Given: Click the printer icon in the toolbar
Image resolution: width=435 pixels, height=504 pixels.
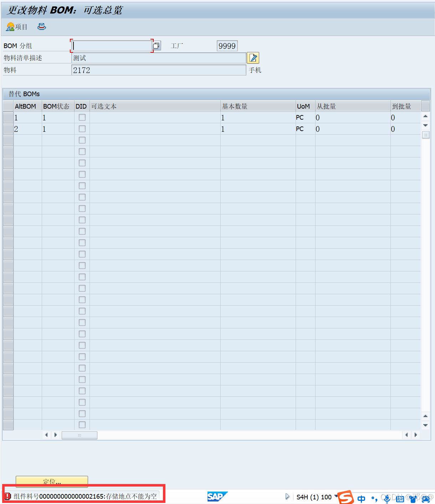Looking at the screenshot, I should (x=42, y=27).
